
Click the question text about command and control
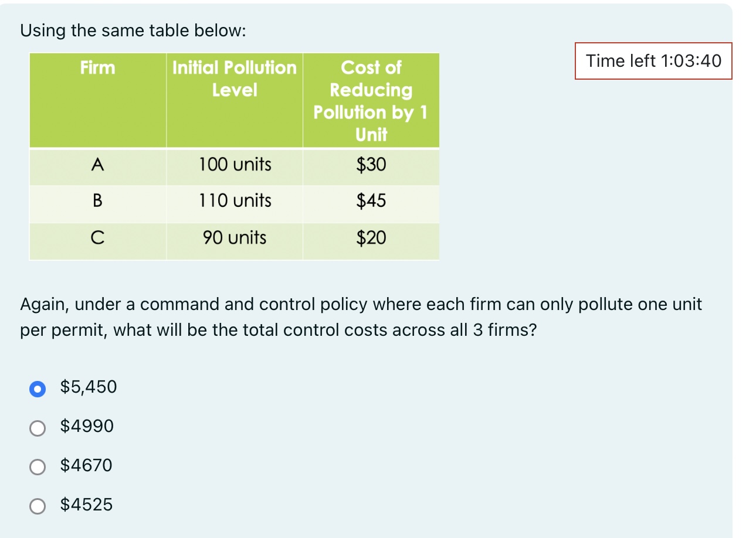(361, 316)
